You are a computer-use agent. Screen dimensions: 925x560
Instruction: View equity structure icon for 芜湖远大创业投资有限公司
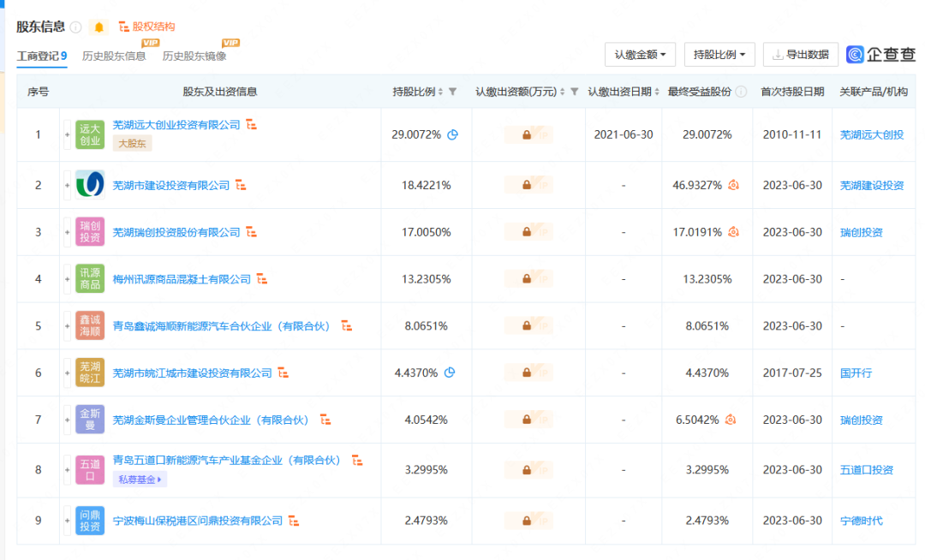coord(251,124)
